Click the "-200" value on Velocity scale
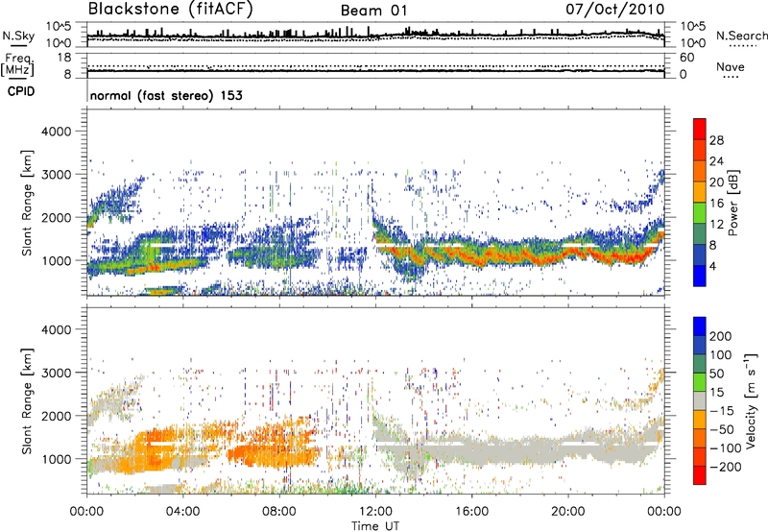Image resolution: width=768 pixels, height=532 pixels. click(x=726, y=467)
